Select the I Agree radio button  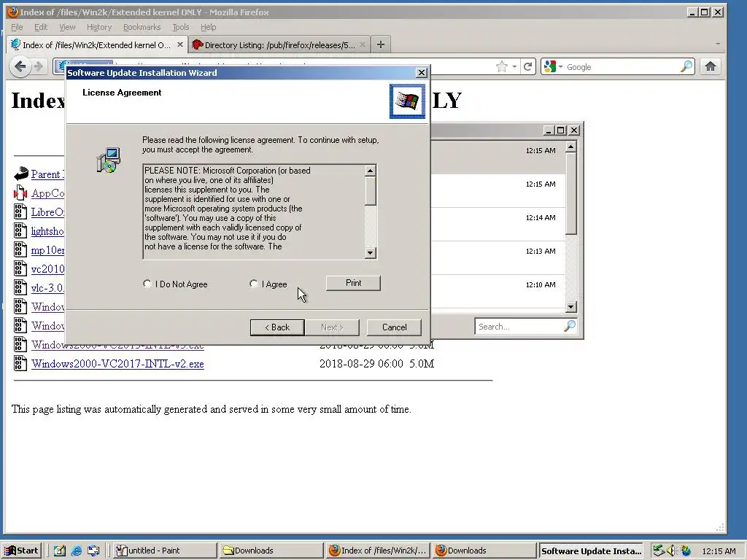coord(253,284)
